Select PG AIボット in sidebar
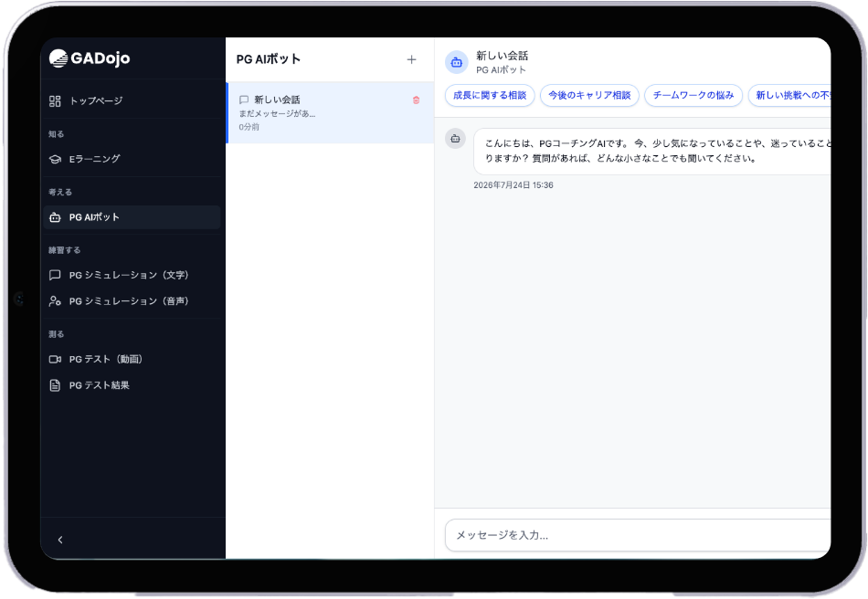Viewport: 868px width, 599px height. click(132, 217)
